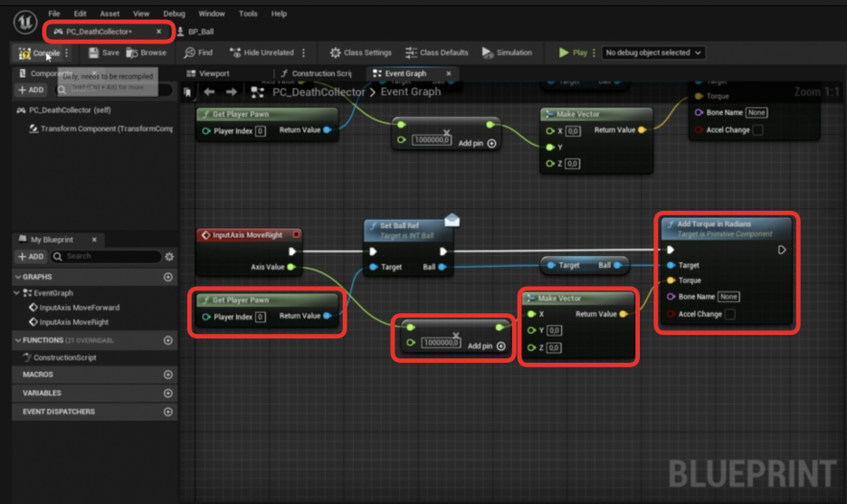Click InputAxis MoveRight node header
Viewport: 847px width, 504px height.
coord(249,235)
